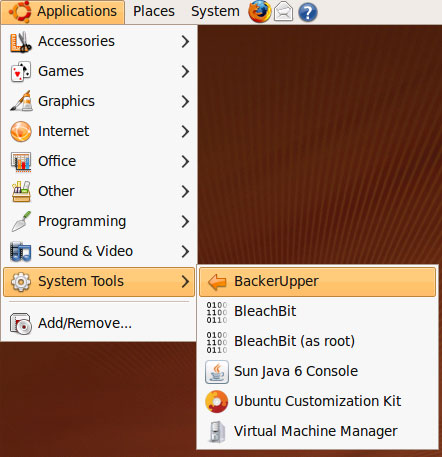Viewport: 442px width, 457px height.
Task: Open the System menu in top panel
Action: (x=215, y=12)
